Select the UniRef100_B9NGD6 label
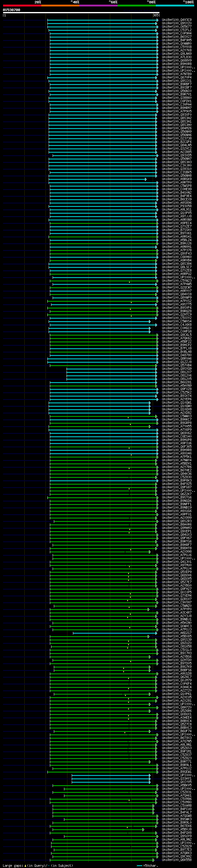 click(x=176, y=501)
